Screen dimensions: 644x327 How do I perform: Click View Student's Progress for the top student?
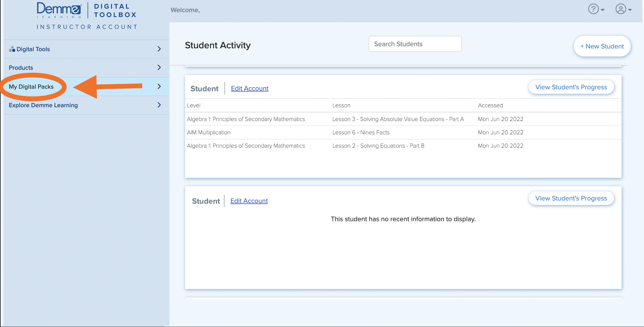click(571, 87)
